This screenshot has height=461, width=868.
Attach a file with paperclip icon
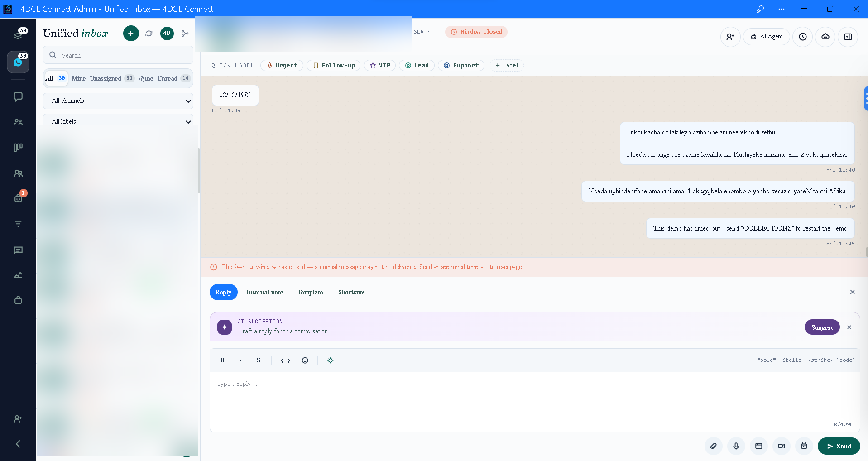(713, 446)
